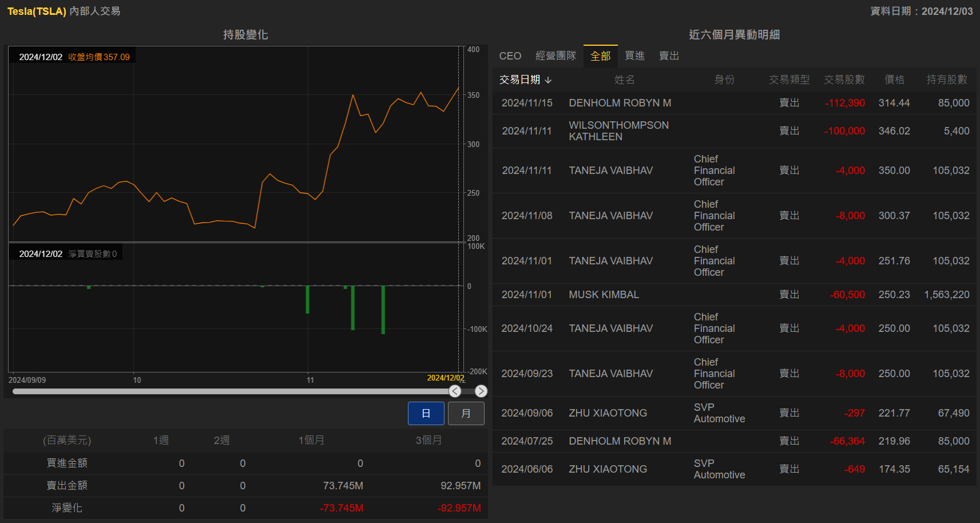Sort table by 交易類型 column
980x523 pixels.
pyautogui.click(x=789, y=80)
